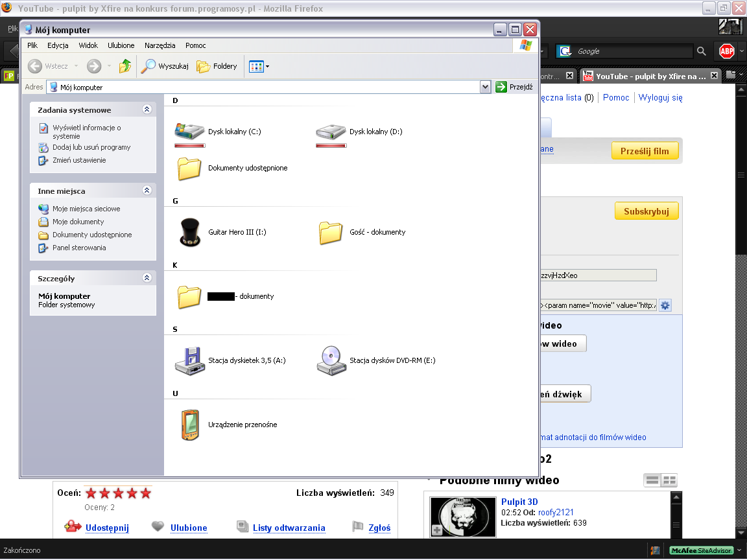Screen dimensions: 747x560
Task: Open the Pomoc menu in Explorer
Action: 196,46
